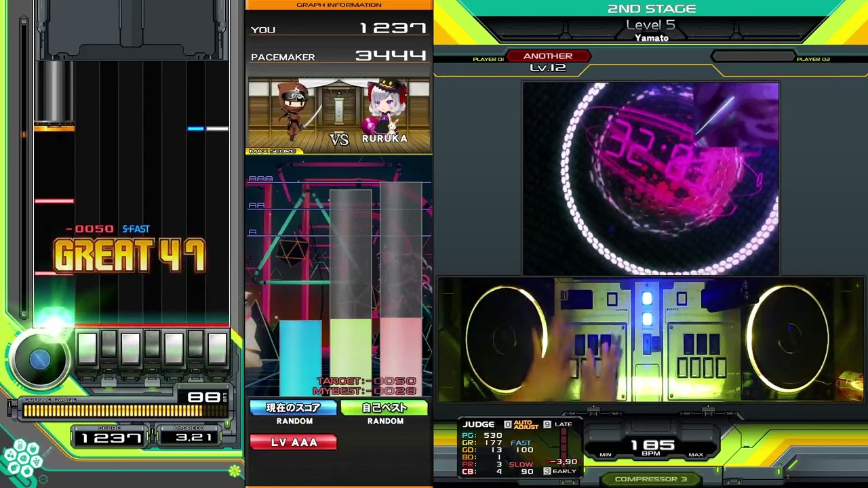Image resolution: width=868 pixels, height=488 pixels.
Task: Click the YOU score 1237 in graph info
Action: tap(393, 28)
